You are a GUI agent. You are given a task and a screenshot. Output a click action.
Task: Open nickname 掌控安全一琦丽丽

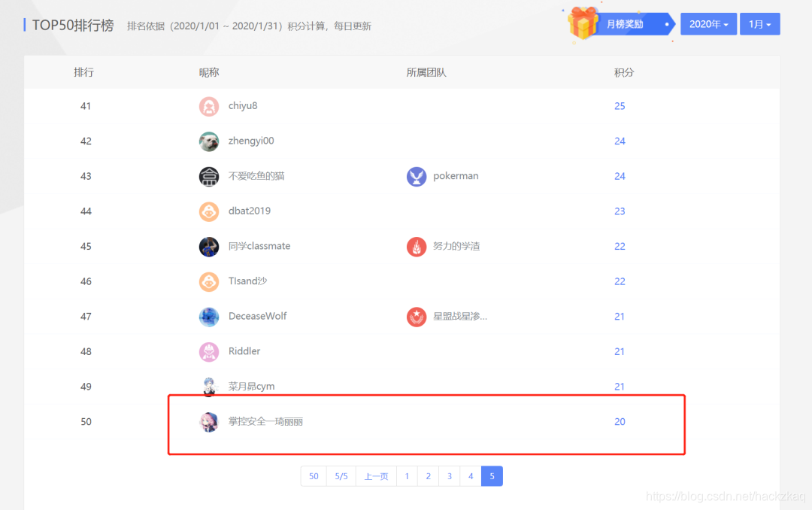click(x=265, y=421)
